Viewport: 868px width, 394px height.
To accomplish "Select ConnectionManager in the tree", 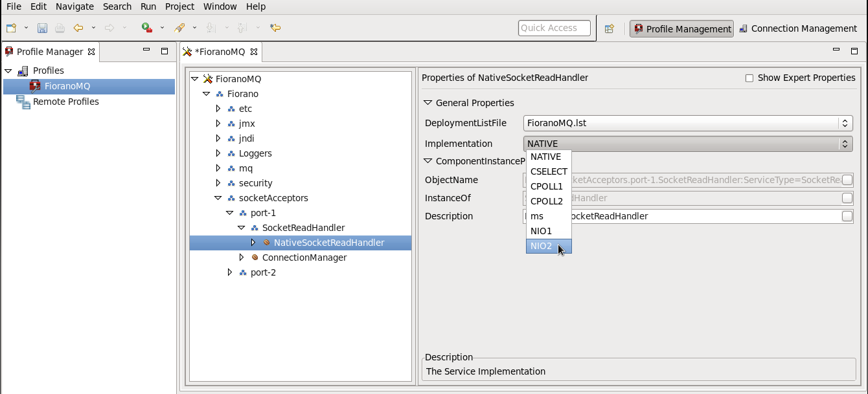I will (x=304, y=257).
